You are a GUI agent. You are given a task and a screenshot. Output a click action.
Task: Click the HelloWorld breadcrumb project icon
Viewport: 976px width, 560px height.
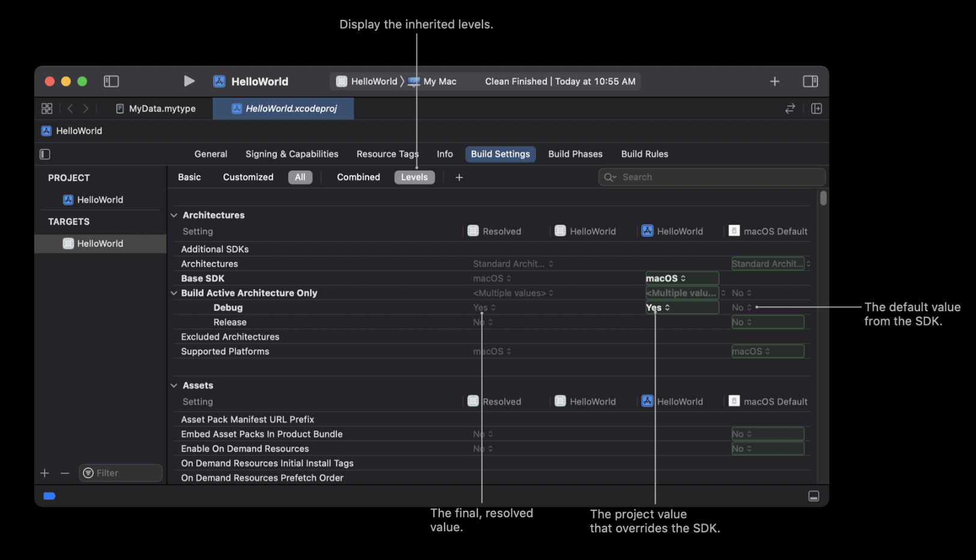46,130
